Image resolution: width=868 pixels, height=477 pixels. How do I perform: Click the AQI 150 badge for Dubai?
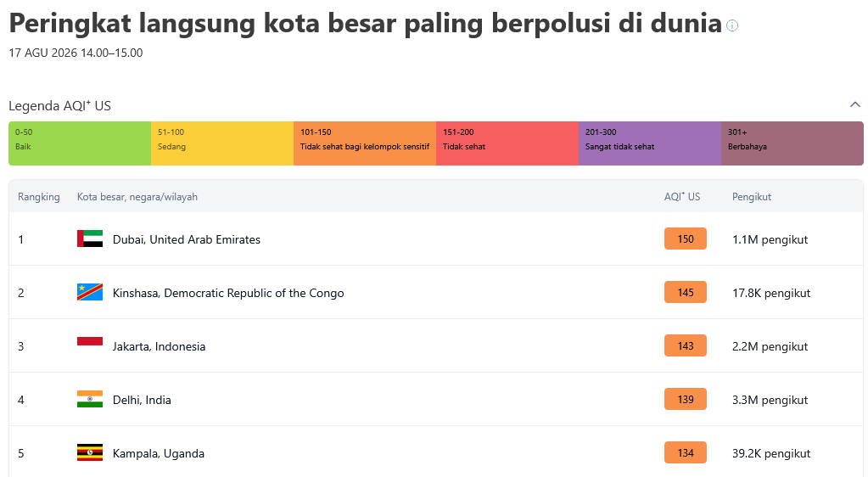[x=686, y=238]
